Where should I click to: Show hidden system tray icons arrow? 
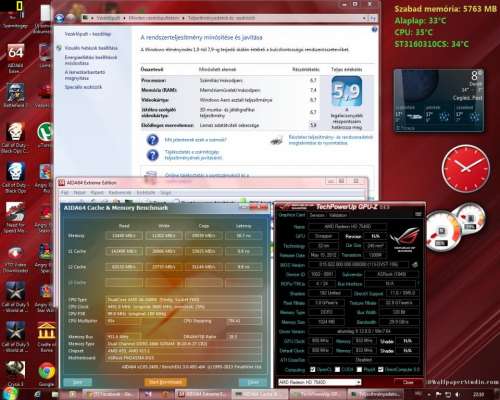pos(430,395)
